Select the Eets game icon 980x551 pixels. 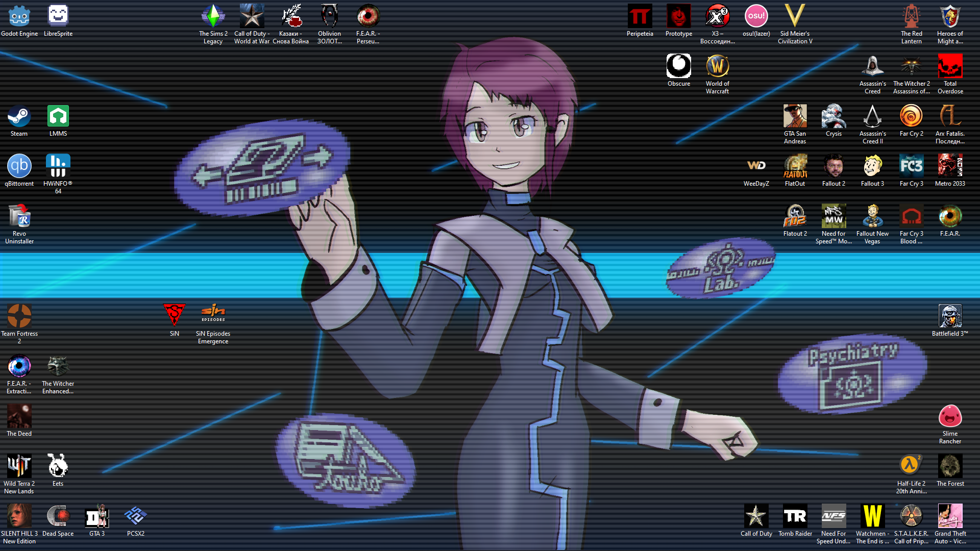click(x=58, y=470)
